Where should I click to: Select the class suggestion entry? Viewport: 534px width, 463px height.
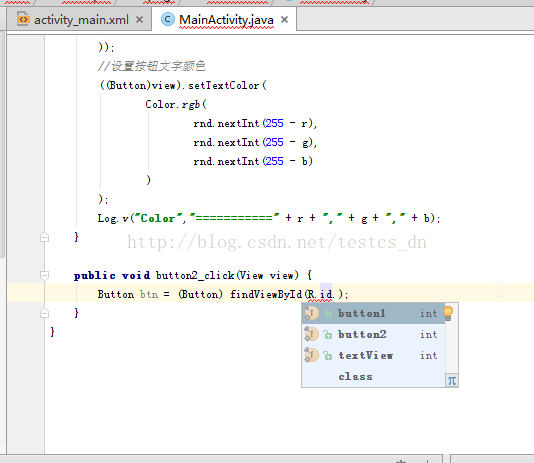[x=373, y=377]
